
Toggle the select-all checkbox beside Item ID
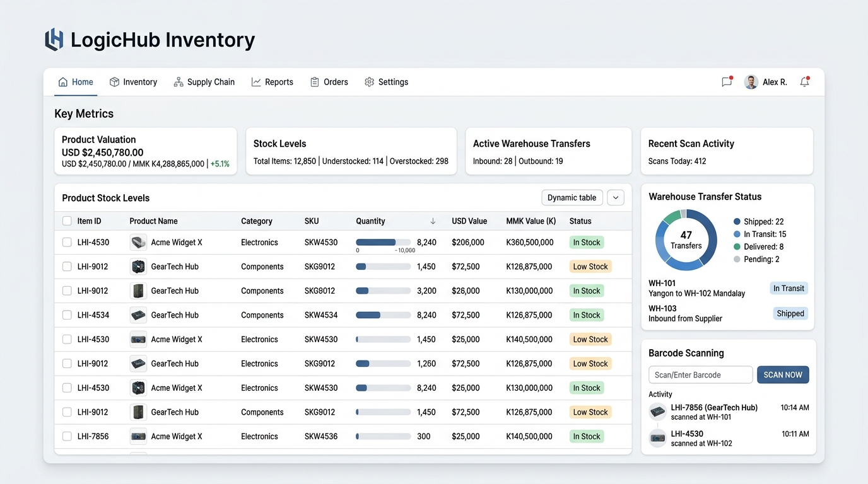[67, 221]
